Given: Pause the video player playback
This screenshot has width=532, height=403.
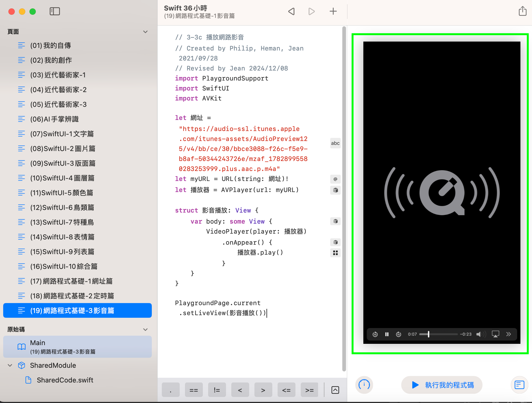Looking at the screenshot, I should (x=387, y=334).
